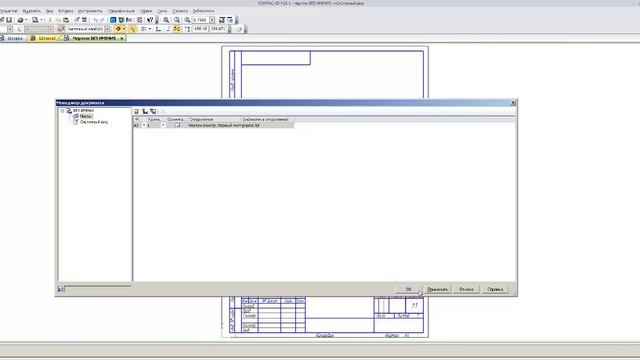
Task: Click the Show all toolbar icon
Action: pyautogui.click(x=230, y=20)
